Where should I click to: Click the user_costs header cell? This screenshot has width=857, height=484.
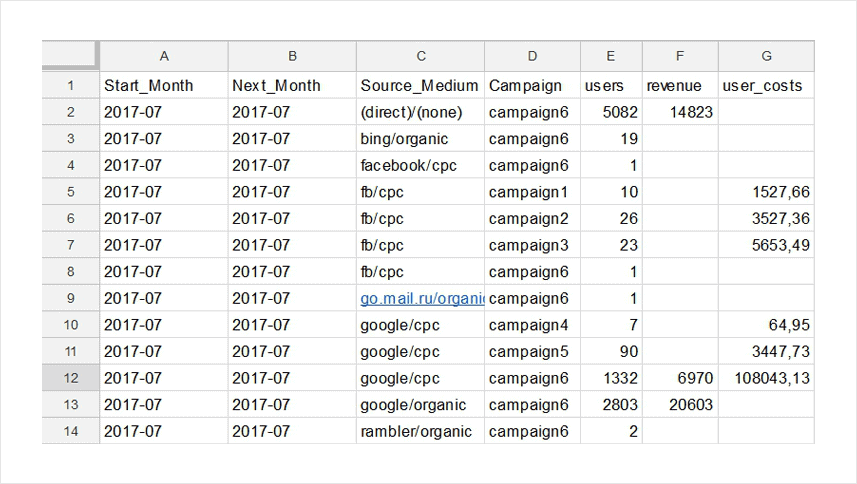[766, 85]
